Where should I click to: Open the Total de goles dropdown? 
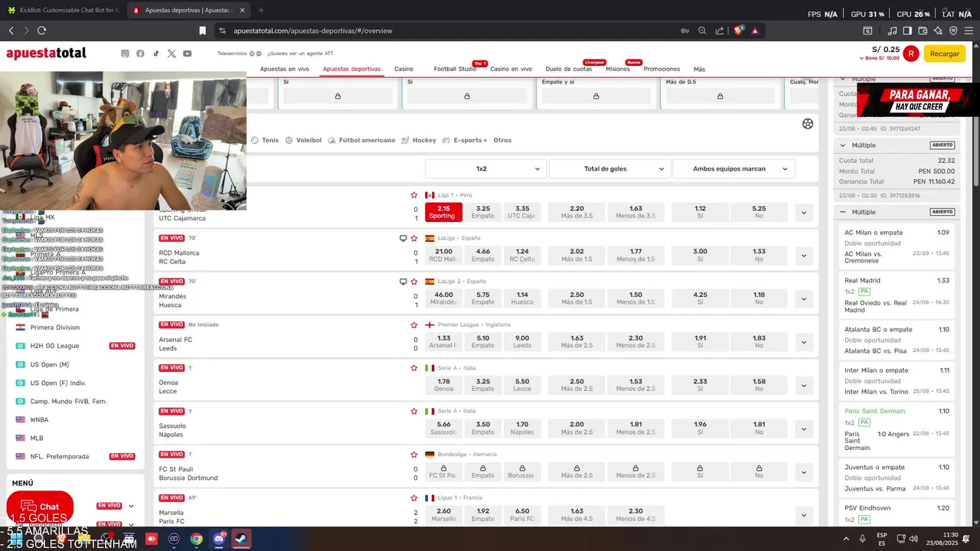(610, 168)
